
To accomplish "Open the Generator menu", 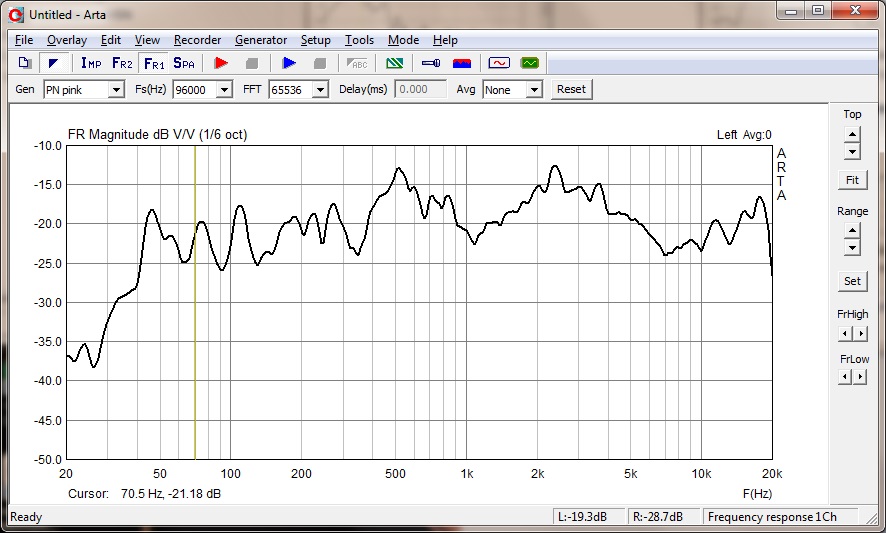I will tap(261, 40).
